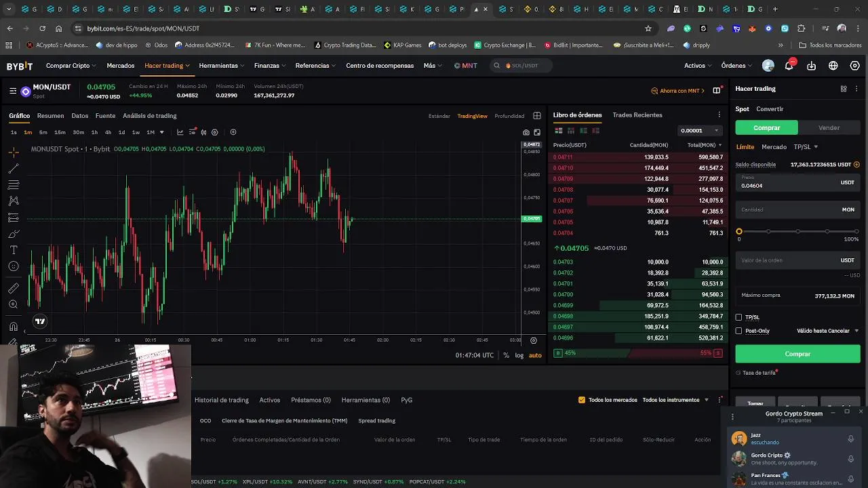
Task: Open the forecasting and position tools
Action: point(14,218)
